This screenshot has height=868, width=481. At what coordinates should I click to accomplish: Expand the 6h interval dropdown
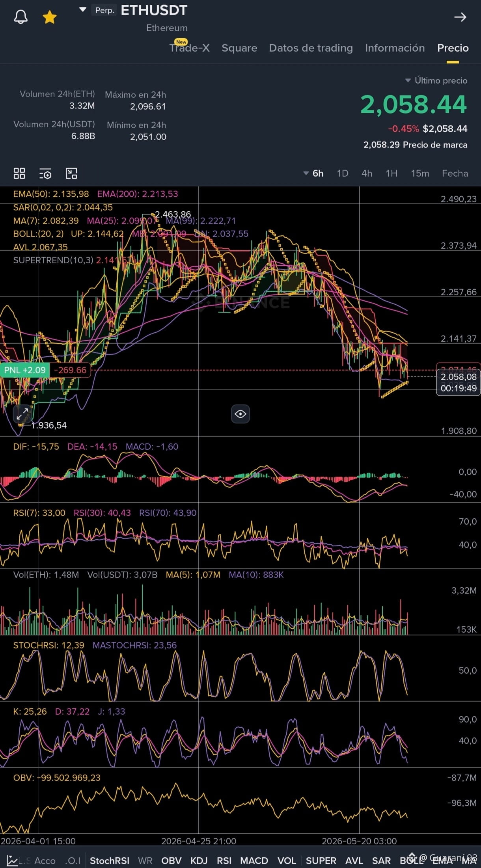[313, 173]
